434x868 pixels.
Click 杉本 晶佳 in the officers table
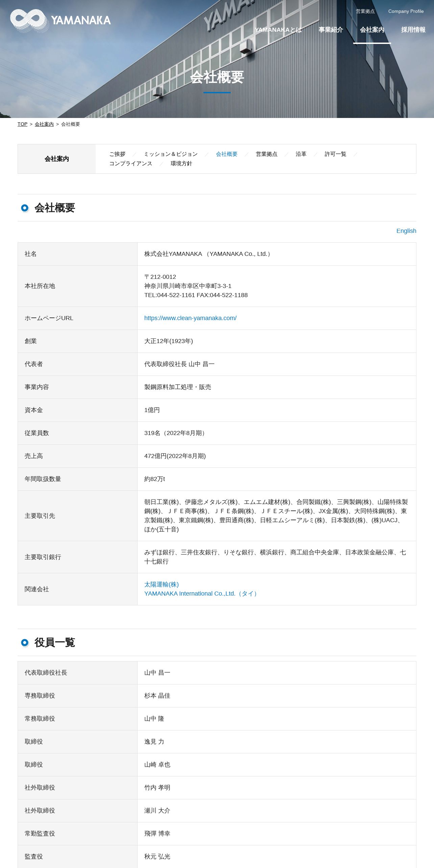click(x=157, y=696)
